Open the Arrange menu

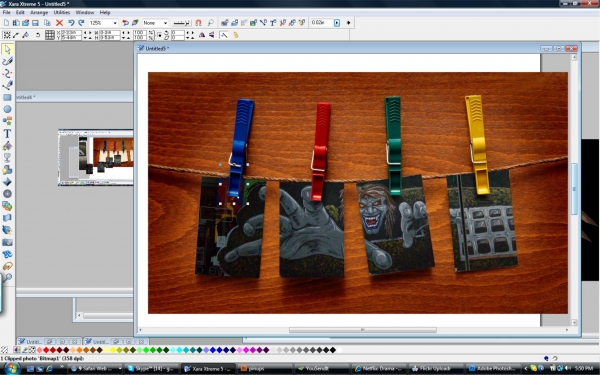tap(39, 13)
